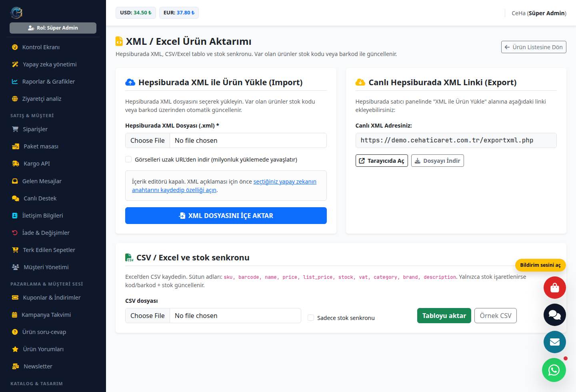Click the Kontrol Ekranı gauge icon
Image resolution: width=576 pixels, height=392 pixels.
click(x=15, y=47)
